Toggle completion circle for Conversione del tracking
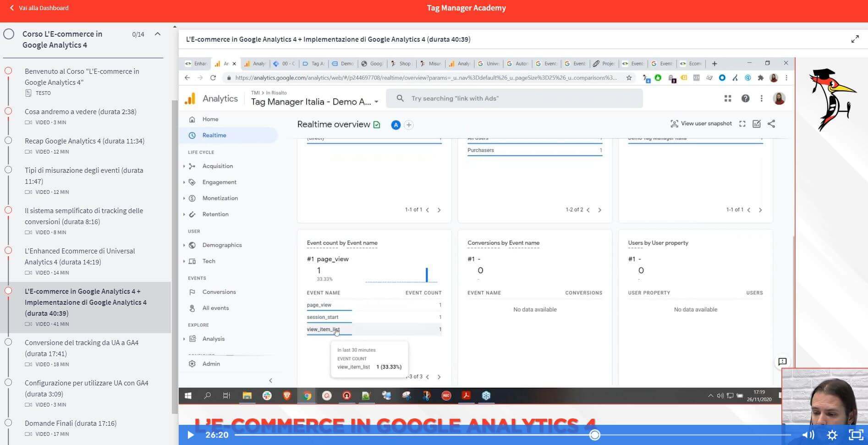Viewport: 868px width, 445px height. (8, 342)
